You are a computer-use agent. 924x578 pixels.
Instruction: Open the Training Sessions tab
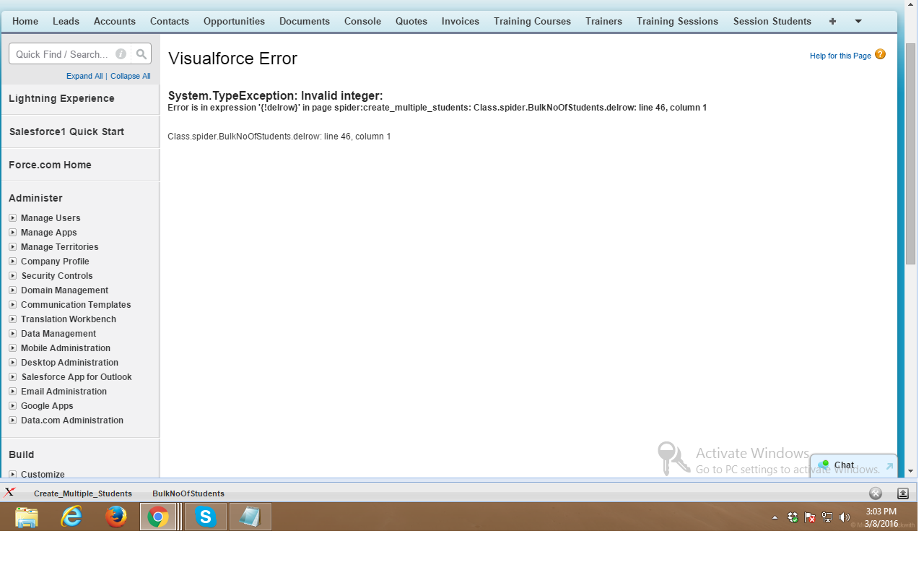coord(677,22)
